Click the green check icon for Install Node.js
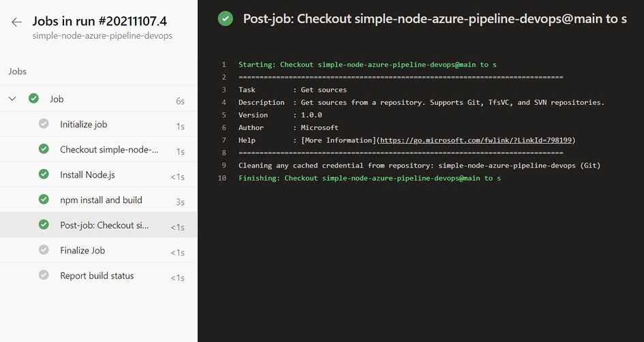This screenshot has width=644, height=342. click(x=44, y=174)
